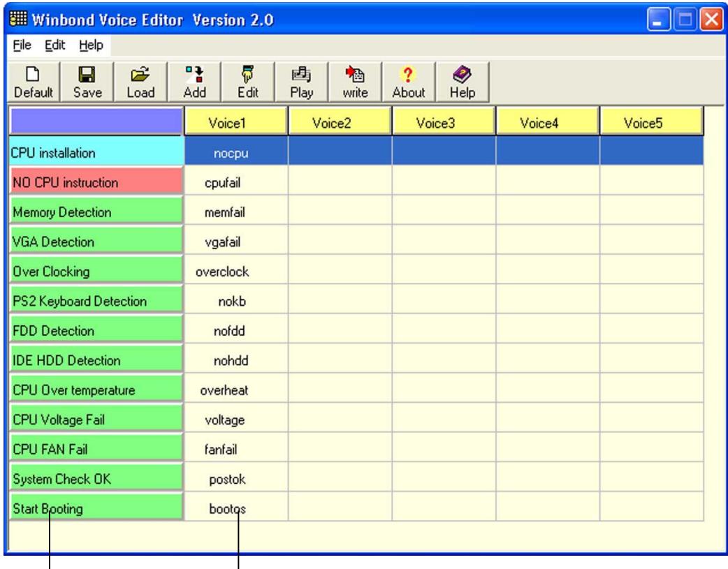Select the Voice4 column header
728x569 pixels.
[547, 121]
